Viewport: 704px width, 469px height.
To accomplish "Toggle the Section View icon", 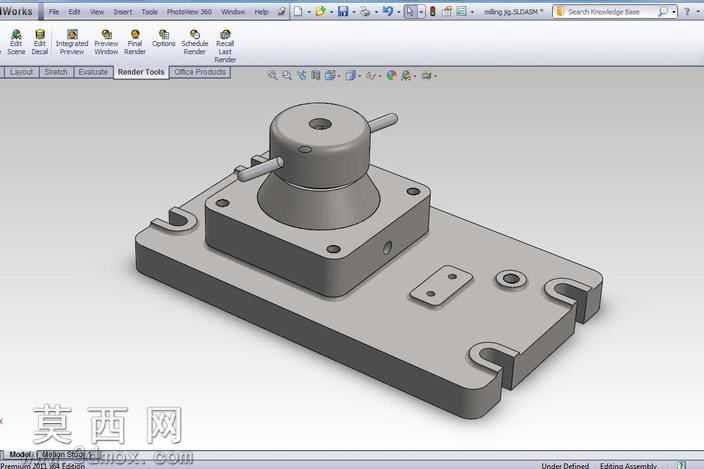I will 316,75.
